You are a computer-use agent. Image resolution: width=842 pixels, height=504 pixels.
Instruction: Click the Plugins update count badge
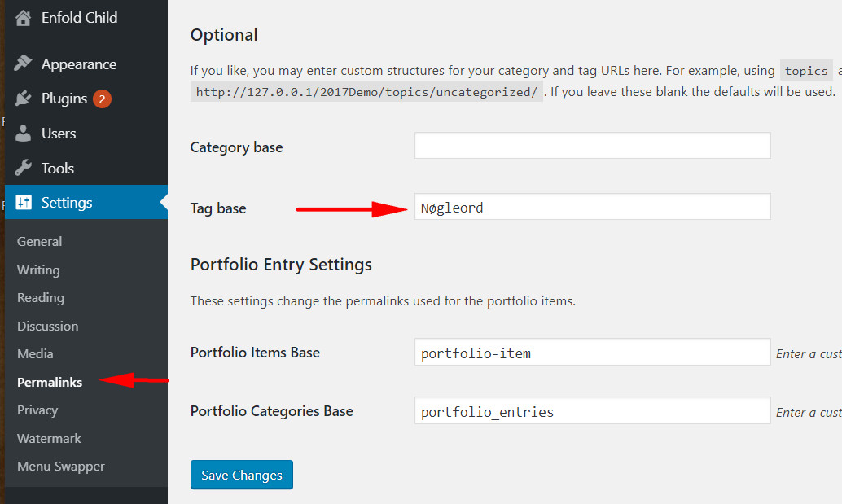(102, 99)
